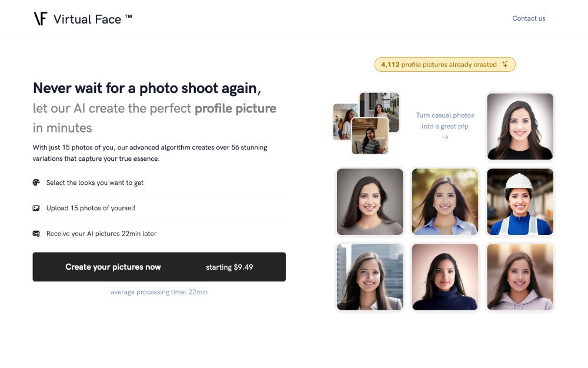Image resolution: width=588 pixels, height=368 pixels.
Task: Click the right arrow under Turn casual photos
Action: tap(445, 137)
